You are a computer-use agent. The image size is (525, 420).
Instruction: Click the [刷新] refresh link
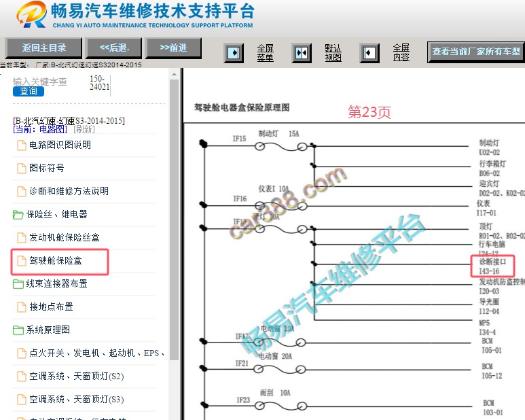[x=84, y=129]
